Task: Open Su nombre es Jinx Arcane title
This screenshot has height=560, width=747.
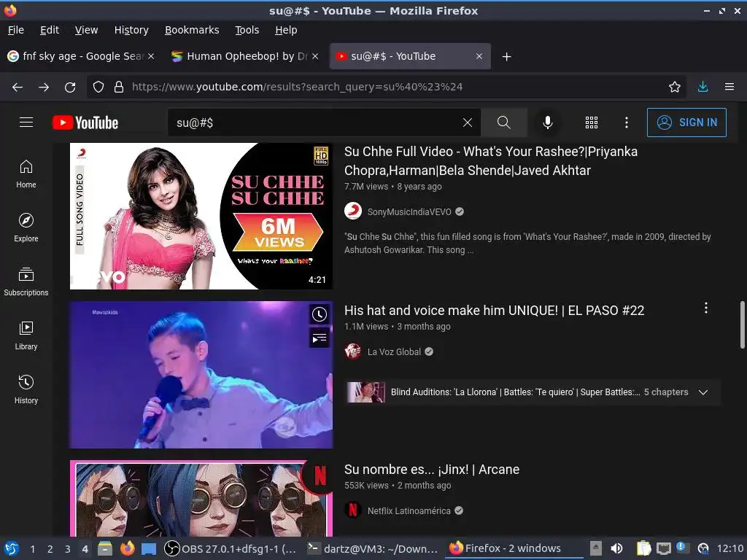Action: pyautogui.click(x=432, y=470)
